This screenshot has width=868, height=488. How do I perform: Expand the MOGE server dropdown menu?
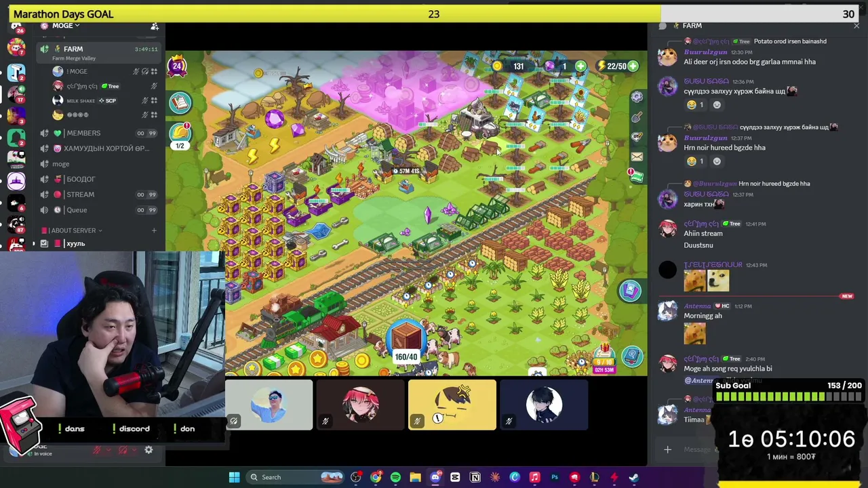(x=66, y=26)
